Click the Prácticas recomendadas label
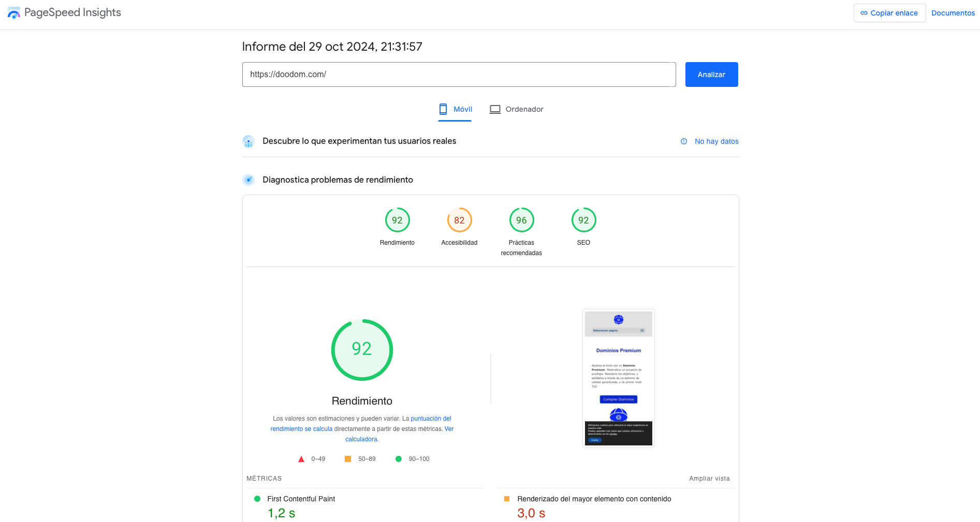Image resolution: width=980 pixels, height=522 pixels. tap(521, 248)
